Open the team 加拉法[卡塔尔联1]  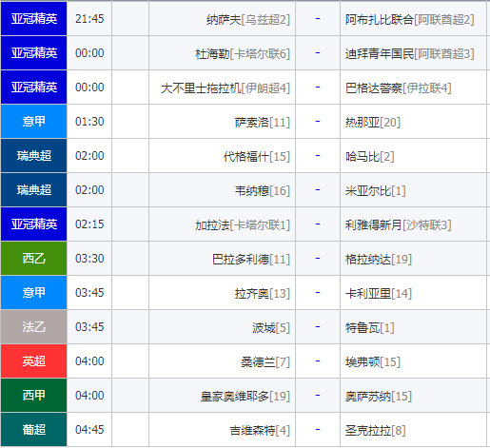pyautogui.click(x=243, y=225)
